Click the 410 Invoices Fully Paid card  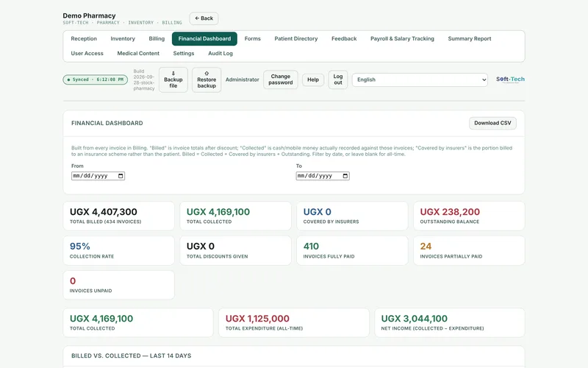click(352, 250)
